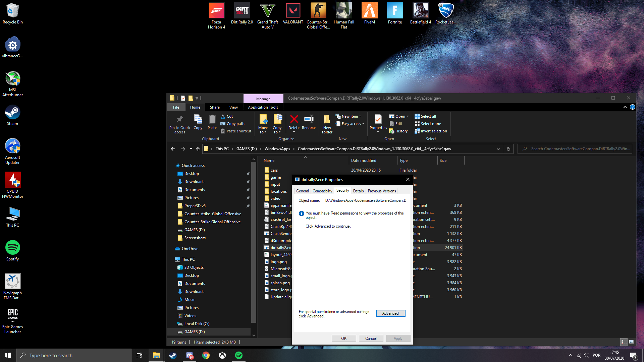Open the Easy access dropdown

pyautogui.click(x=350, y=124)
